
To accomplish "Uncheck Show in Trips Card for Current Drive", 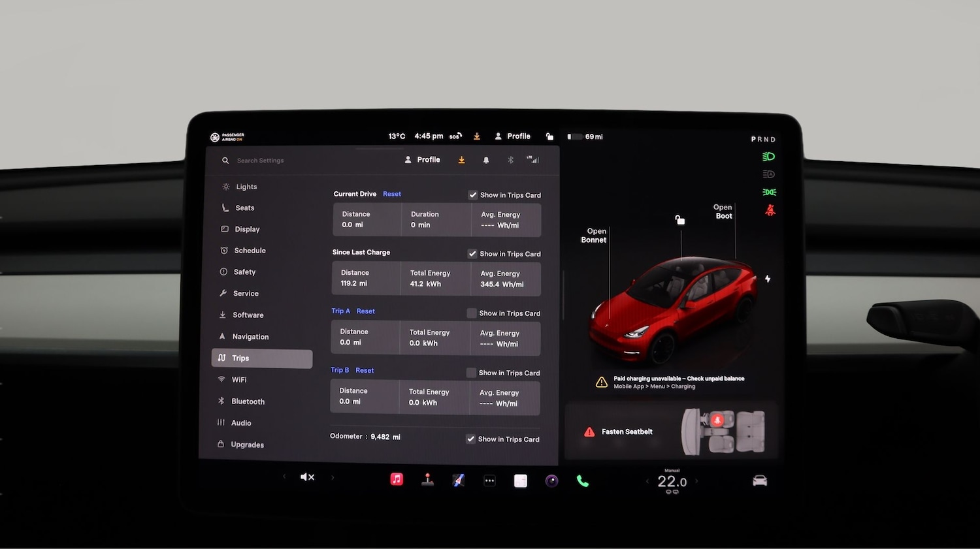I will [x=473, y=195].
